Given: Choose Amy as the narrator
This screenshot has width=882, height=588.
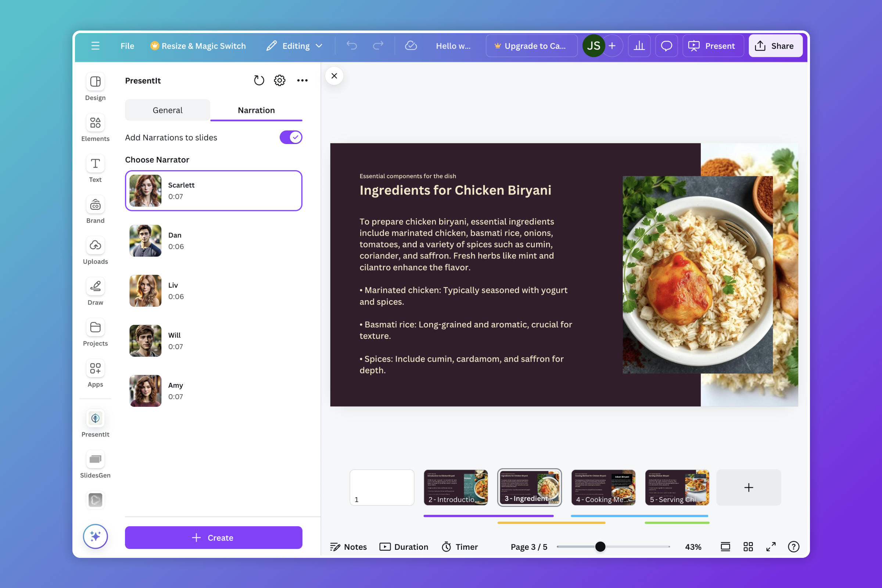Looking at the screenshot, I should click(x=214, y=391).
